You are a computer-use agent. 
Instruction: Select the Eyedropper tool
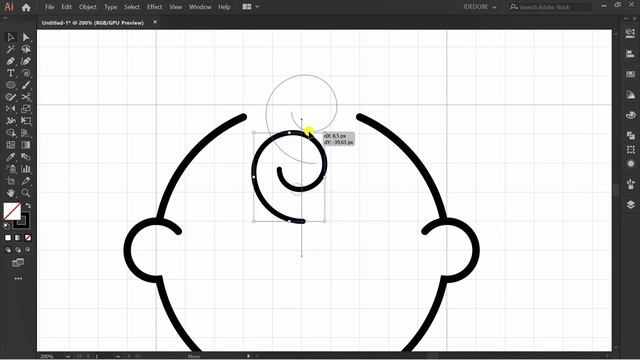11,157
